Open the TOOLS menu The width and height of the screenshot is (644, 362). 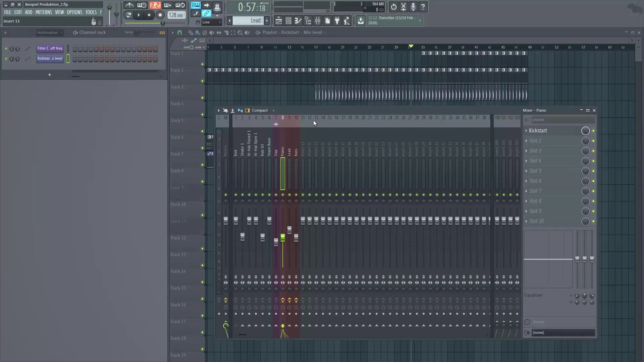[91, 12]
